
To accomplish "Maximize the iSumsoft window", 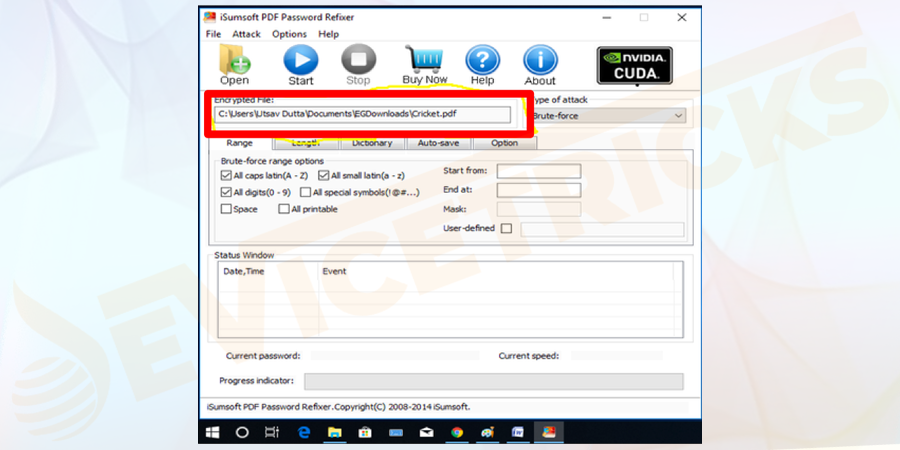I will click(644, 18).
